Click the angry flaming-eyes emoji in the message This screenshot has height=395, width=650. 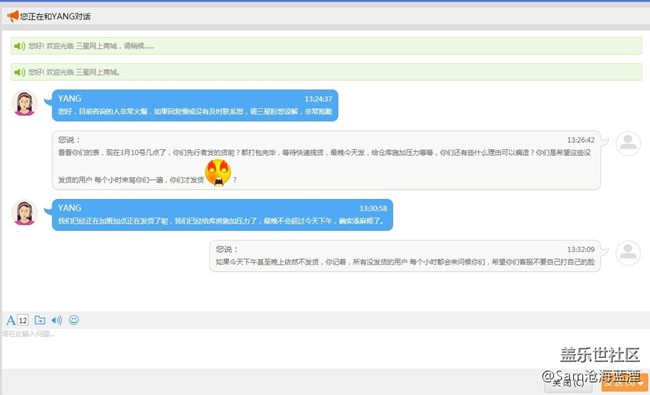(x=218, y=173)
